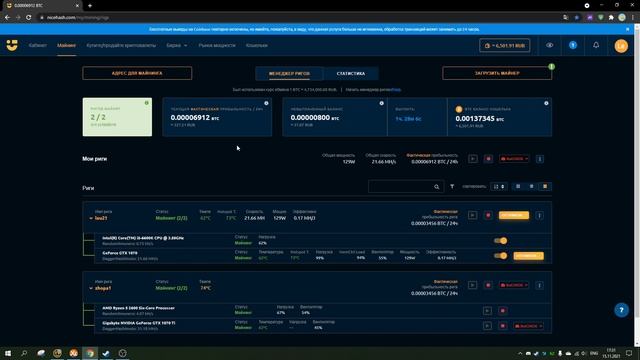Switch to compact list view icon
The height and width of the screenshot is (360, 640).
pos(531,187)
